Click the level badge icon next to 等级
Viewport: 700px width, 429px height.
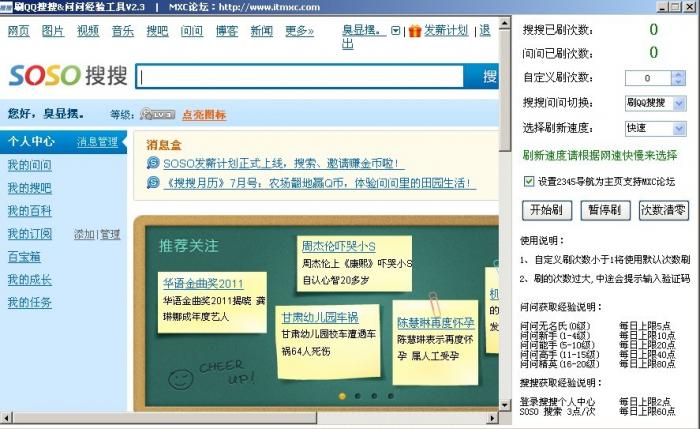pos(157,114)
